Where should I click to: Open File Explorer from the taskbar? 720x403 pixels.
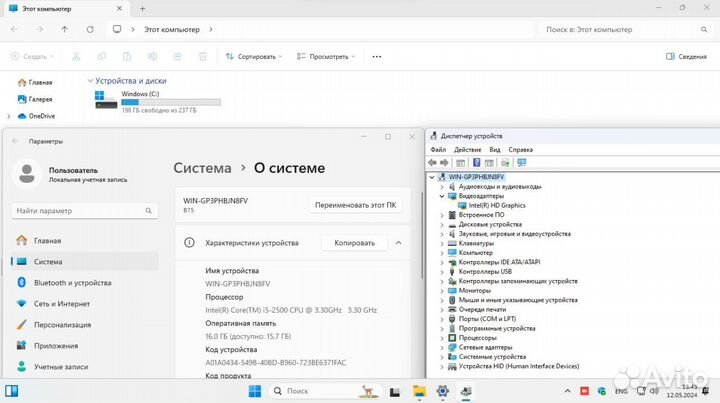pyautogui.click(x=419, y=391)
